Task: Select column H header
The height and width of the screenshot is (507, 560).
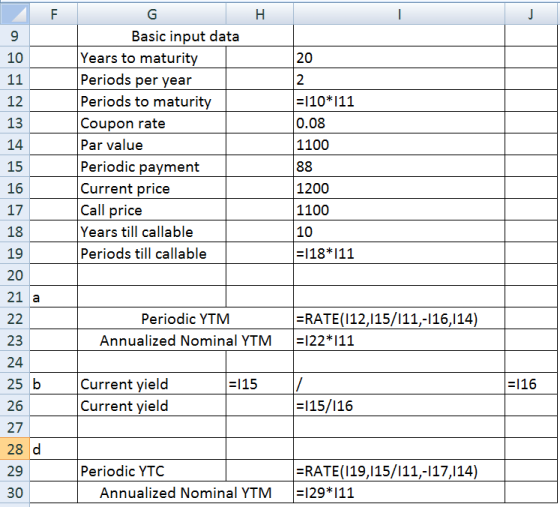Action: point(260,14)
